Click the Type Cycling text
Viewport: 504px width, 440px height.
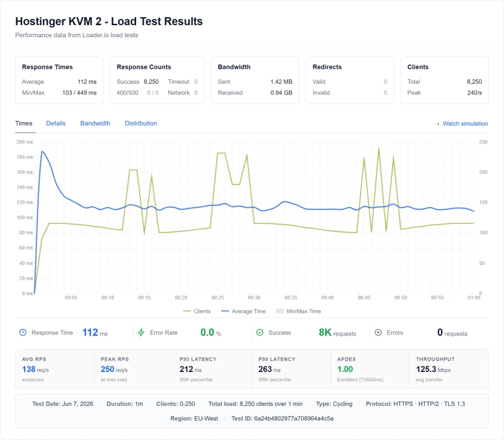pos(334,403)
